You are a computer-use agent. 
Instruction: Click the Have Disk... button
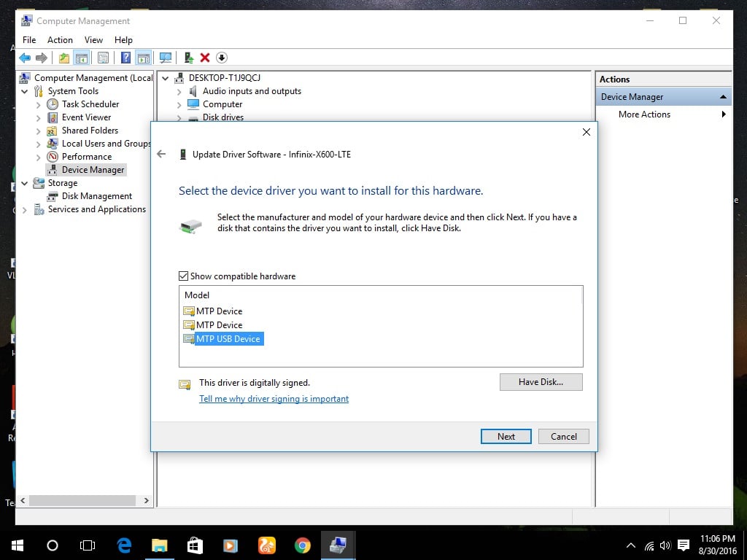coord(541,382)
